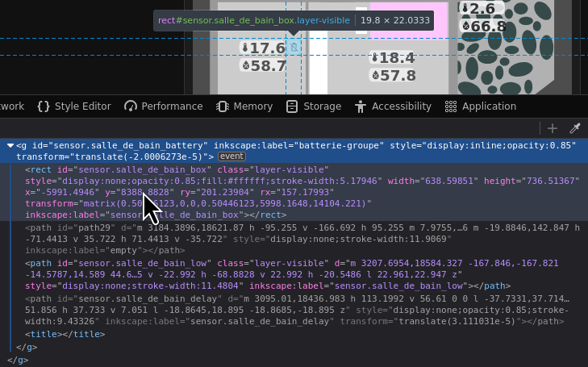This screenshot has width=588, height=367.
Task: Switch to the Performance tab
Action: 164,106
